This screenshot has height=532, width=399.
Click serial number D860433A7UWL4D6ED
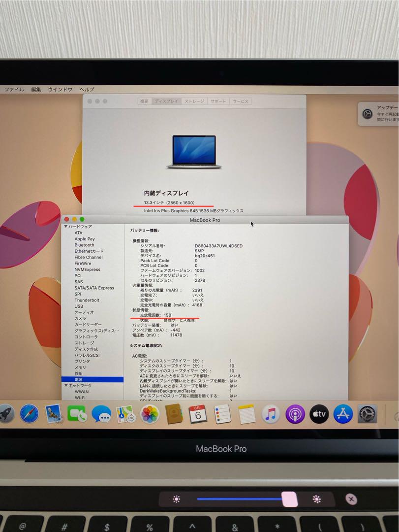click(x=218, y=246)
